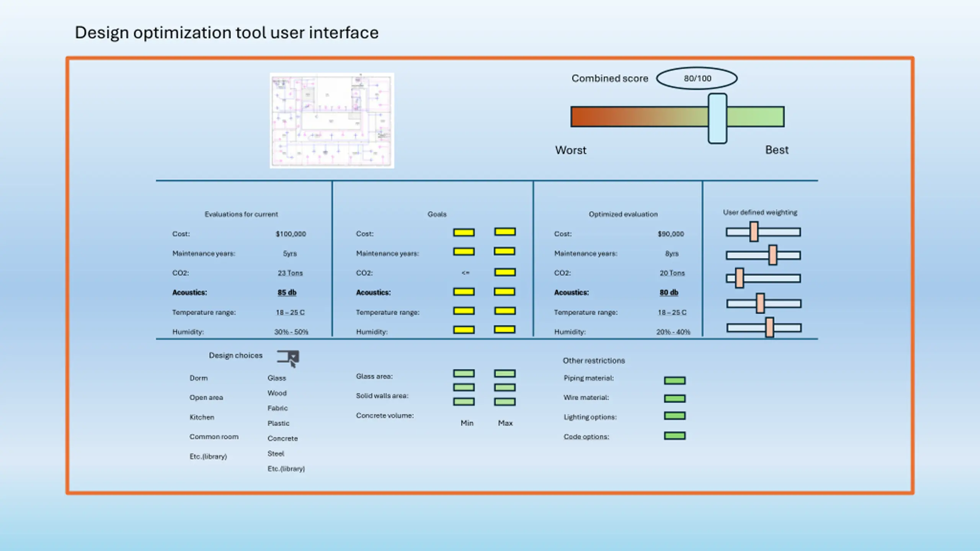
Task: Click the optimized cost value $90,000
Action: tap(671, 234)
